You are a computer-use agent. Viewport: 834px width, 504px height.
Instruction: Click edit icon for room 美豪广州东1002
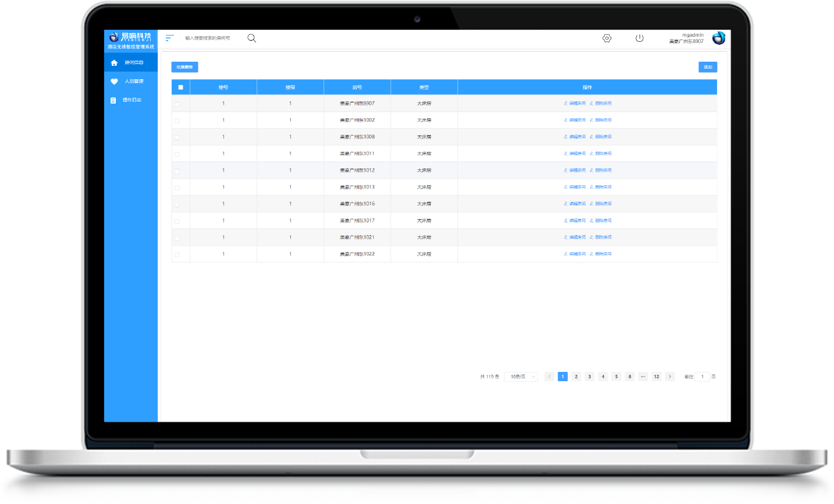click(566, 120)
